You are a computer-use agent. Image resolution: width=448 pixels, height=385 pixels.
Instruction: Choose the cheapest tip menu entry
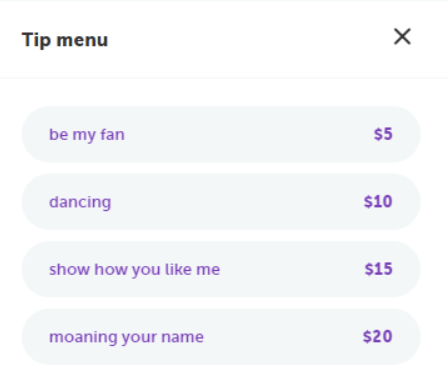[x=221, y=134]
